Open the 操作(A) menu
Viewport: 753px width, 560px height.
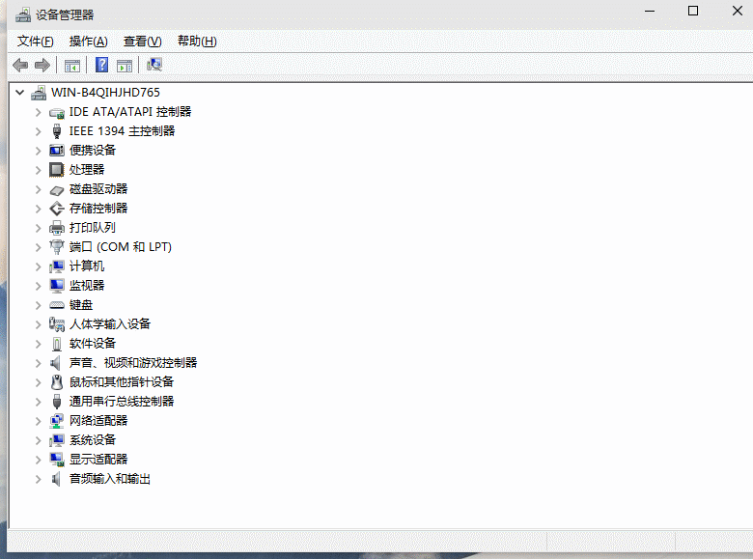coord(89,42)
